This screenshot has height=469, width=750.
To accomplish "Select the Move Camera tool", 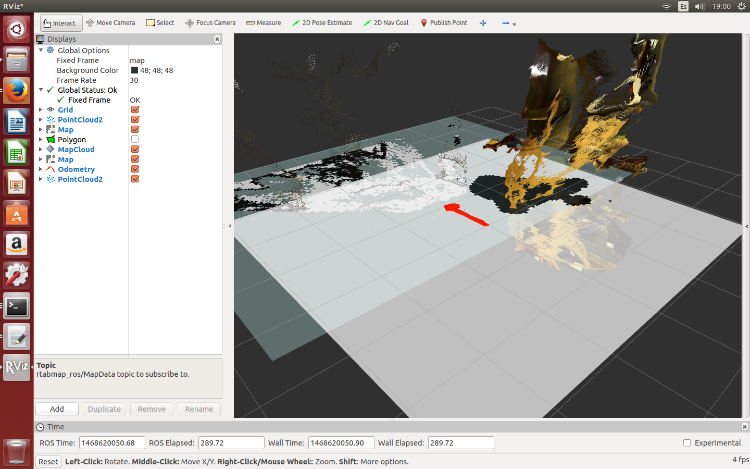I will [x=112, y=22].
